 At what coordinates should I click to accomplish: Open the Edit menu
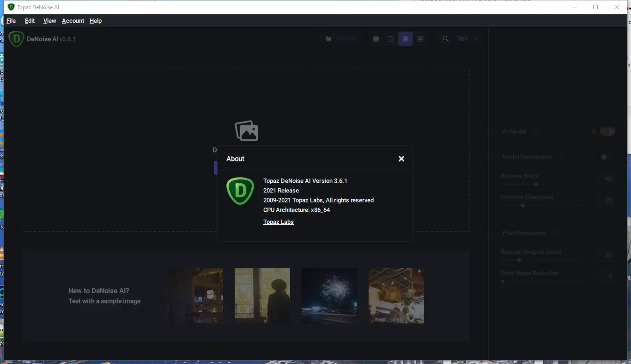pyautogui.click(x=30, y=21)
